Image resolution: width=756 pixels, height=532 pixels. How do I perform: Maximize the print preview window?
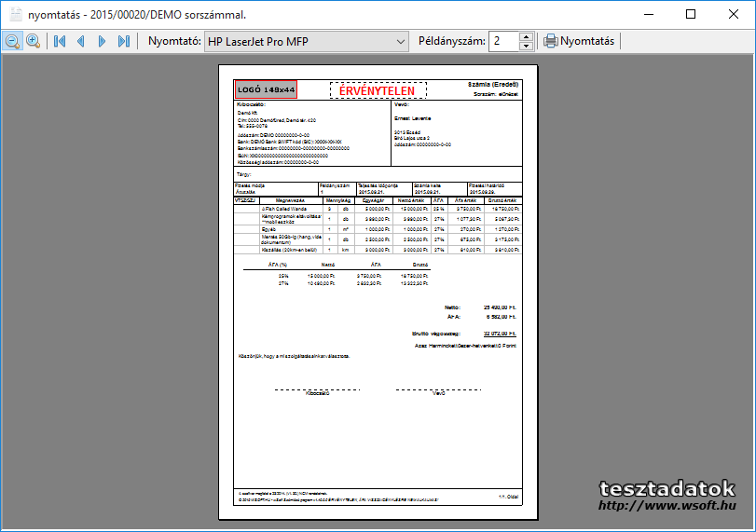point(691,15)
